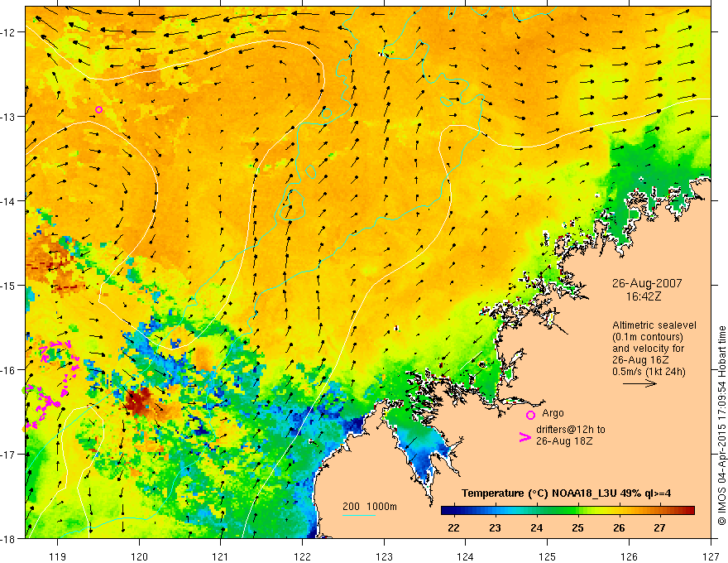Click the -13 latitude axis label

coord(8,117)
